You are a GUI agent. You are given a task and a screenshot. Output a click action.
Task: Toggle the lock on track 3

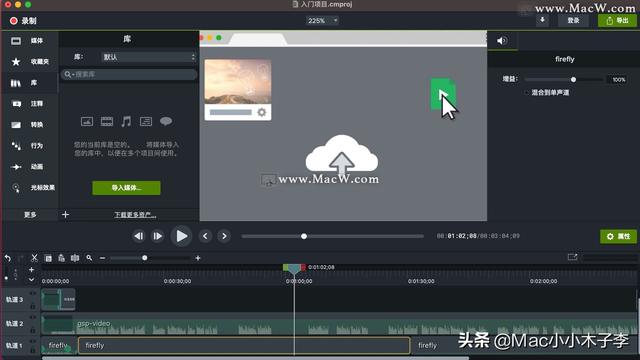pyautogui.click(x=33, y=306)
